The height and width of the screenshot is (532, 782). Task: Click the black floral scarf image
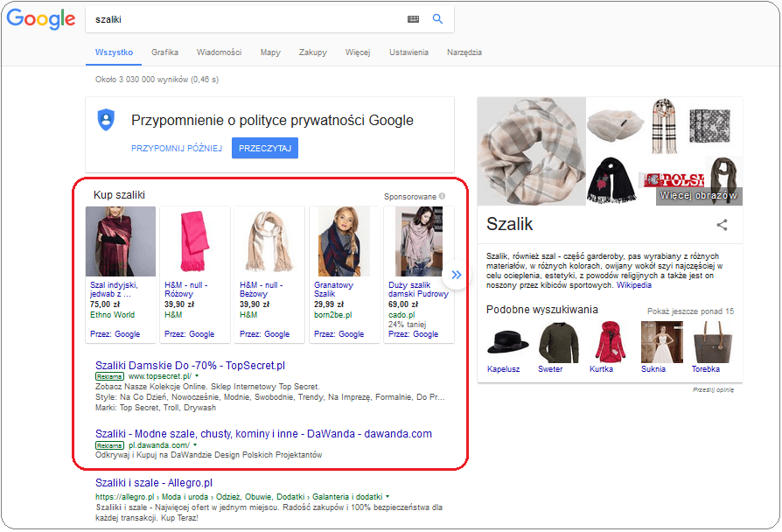(611, 180)
